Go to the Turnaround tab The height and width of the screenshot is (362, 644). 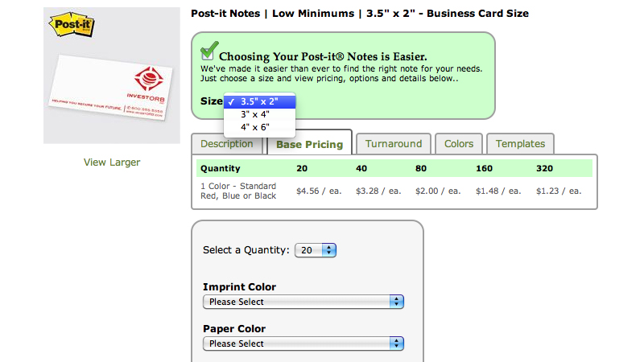click(394, 144)
